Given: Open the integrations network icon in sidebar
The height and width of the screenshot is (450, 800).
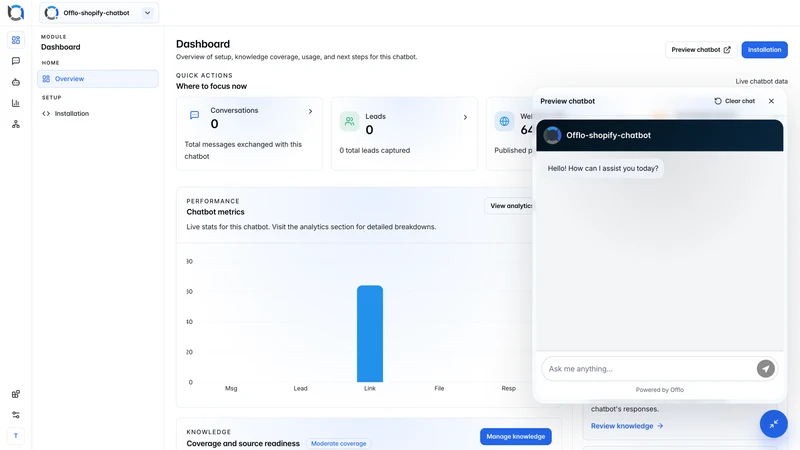Looking at the screenshot, I should tap(16, 124).
